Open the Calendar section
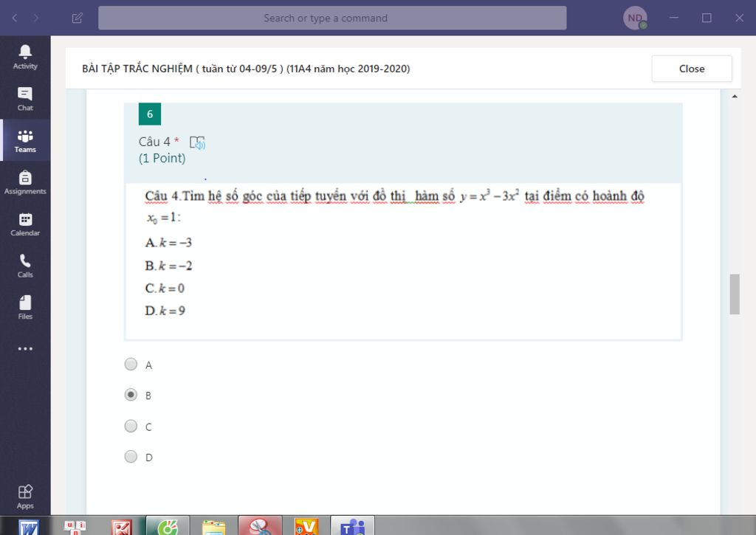This screenshot has width=756, height=535. [25, 224]
